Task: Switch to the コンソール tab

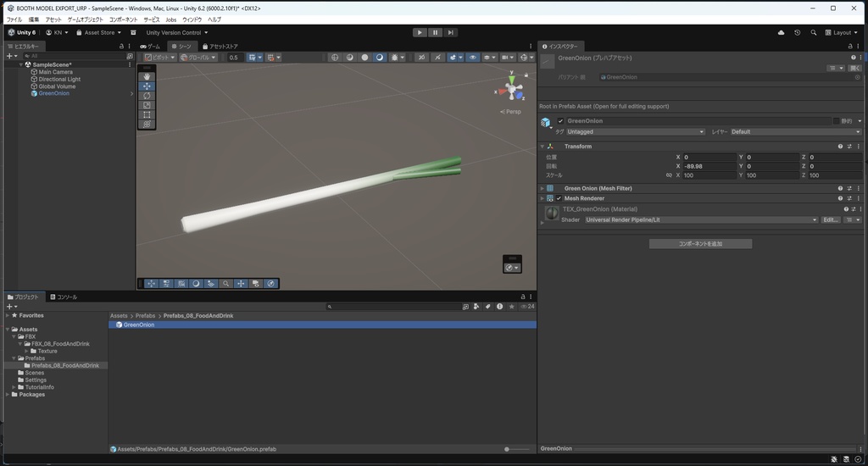Action: 64,297
